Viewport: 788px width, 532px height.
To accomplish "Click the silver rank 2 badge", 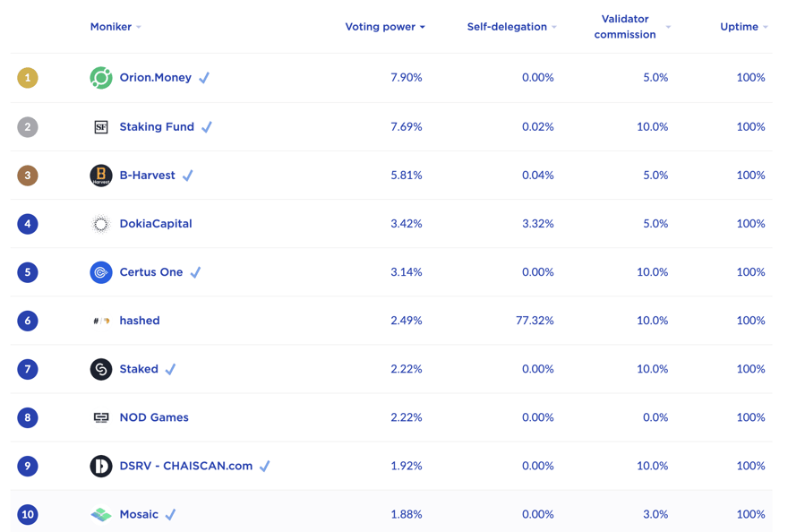I will tap(28, 126).
